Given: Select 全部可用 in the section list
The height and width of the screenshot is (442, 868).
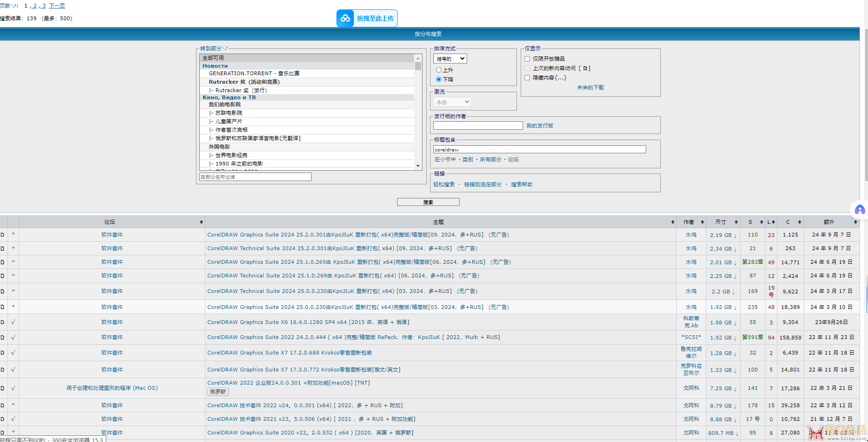Looking at the screenshot, I should [307, 58].
